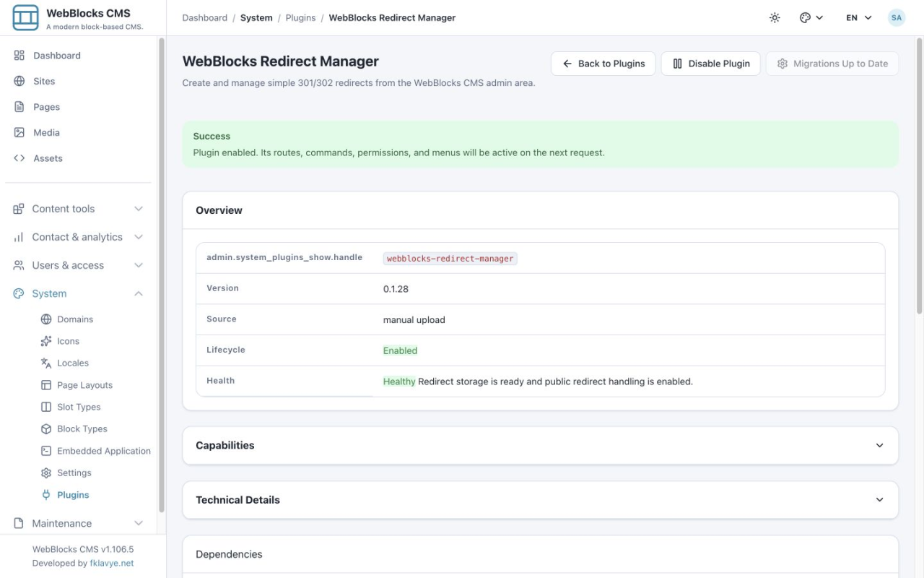
Task: Open the SA user avatar menu
Action: coord(897,17)
